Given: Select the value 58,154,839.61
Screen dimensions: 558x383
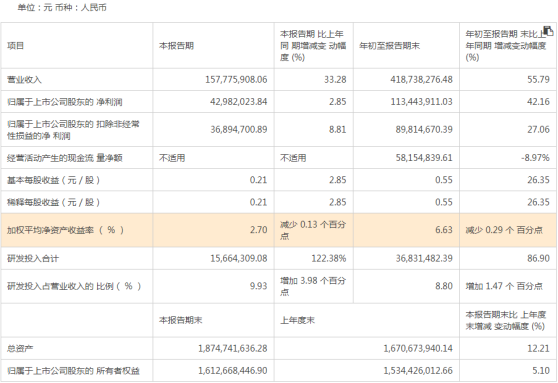Looking at the screenshot, I should (424, 158).
